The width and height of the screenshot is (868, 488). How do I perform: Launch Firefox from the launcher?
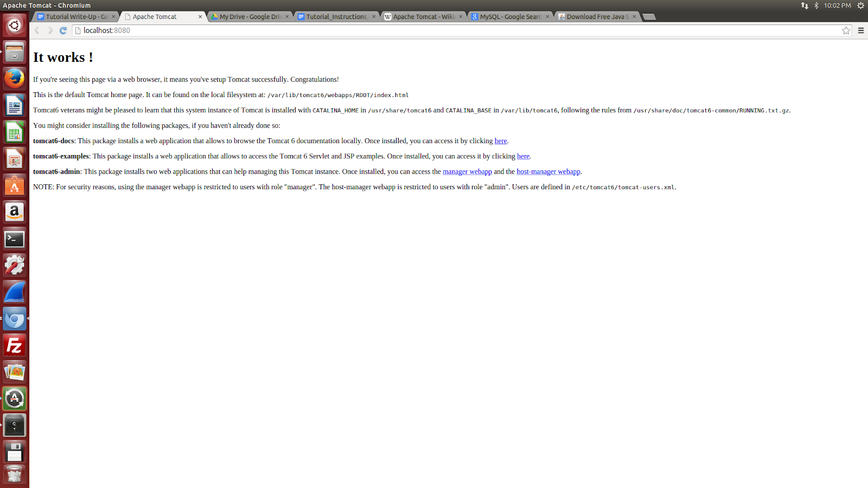click(15, 79)
